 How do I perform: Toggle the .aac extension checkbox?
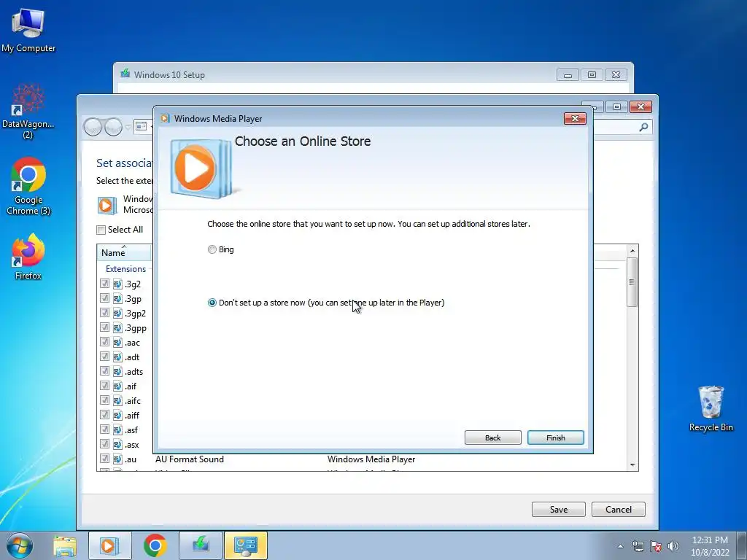tap(104, 342)
